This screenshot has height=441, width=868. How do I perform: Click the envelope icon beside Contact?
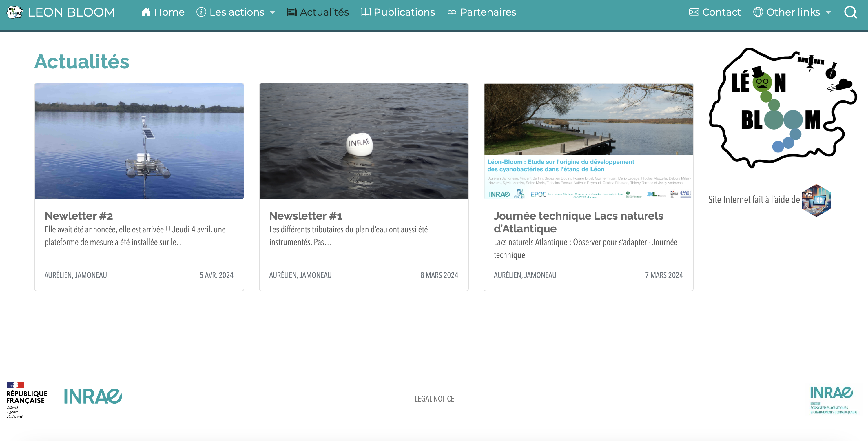694,12
